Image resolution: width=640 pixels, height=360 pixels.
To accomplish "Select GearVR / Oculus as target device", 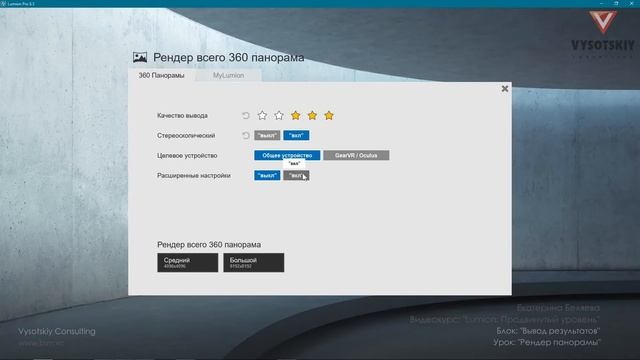I will coord(356,155).
